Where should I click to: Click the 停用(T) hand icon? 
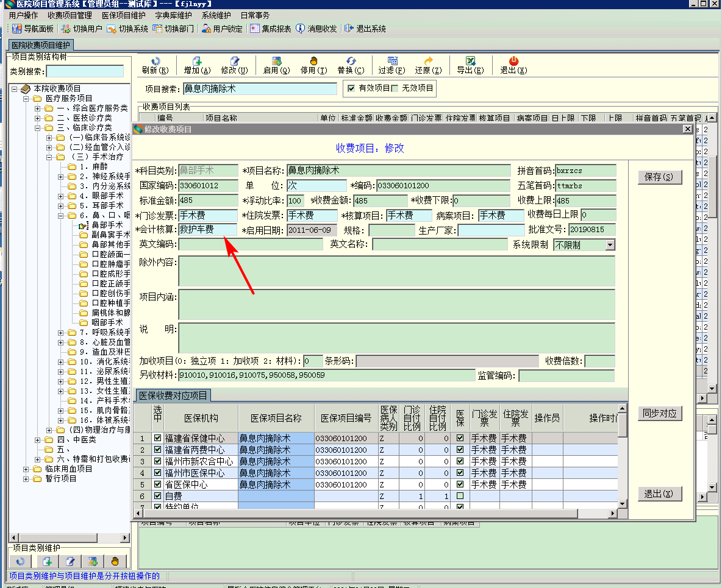coord(313,61)
